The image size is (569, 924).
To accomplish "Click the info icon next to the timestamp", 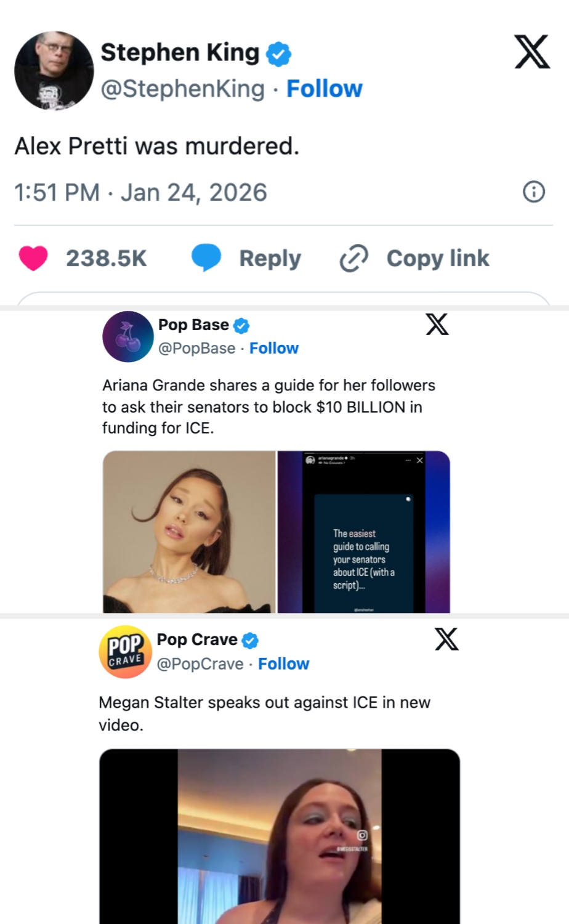I will (535, 192).
